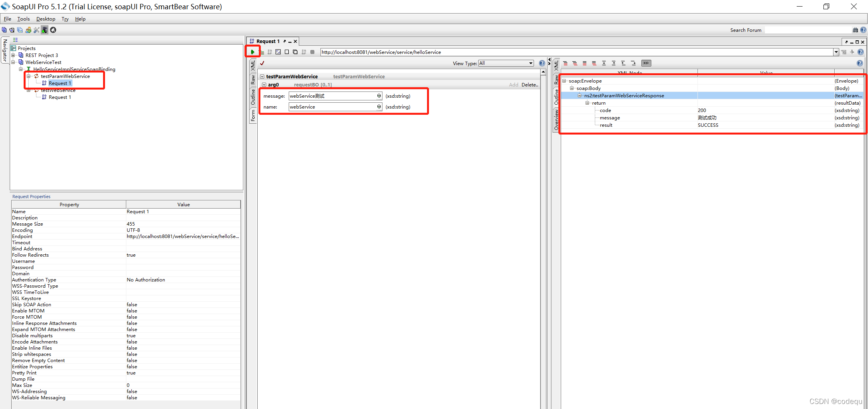
Task: Select the ns2:testParamWebServiceResponse row
Action: coord(712,96)
